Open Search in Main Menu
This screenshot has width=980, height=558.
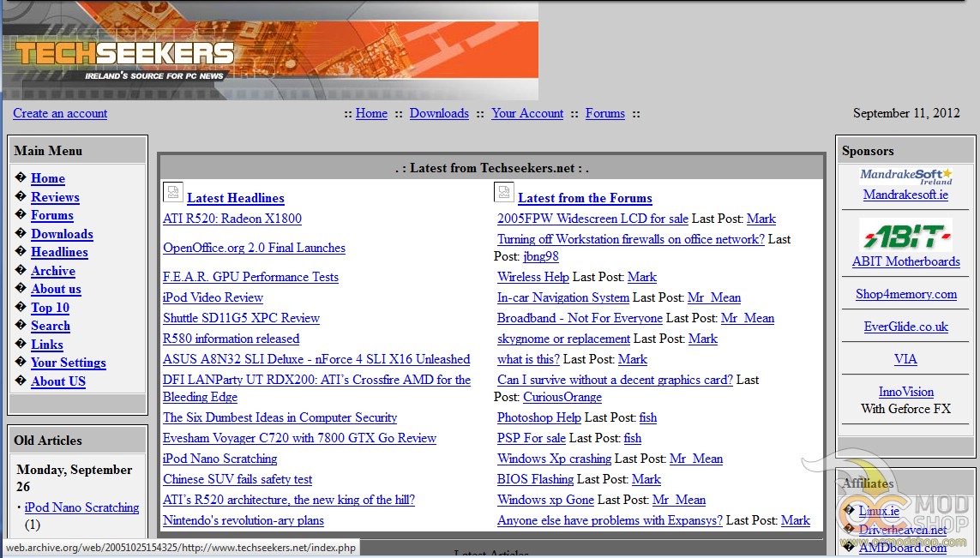pyautogui.click(x=51, y=326)
